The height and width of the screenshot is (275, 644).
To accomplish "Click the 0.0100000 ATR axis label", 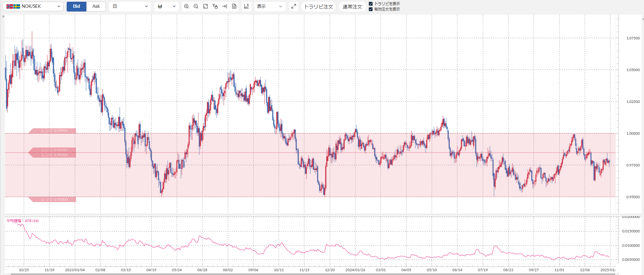I will point(631,245).
